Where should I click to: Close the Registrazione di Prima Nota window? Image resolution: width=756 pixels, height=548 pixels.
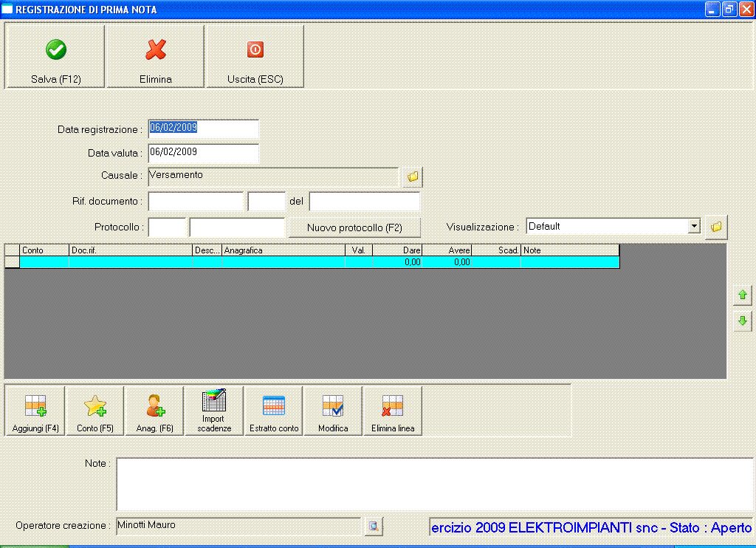tap(746, 9)
